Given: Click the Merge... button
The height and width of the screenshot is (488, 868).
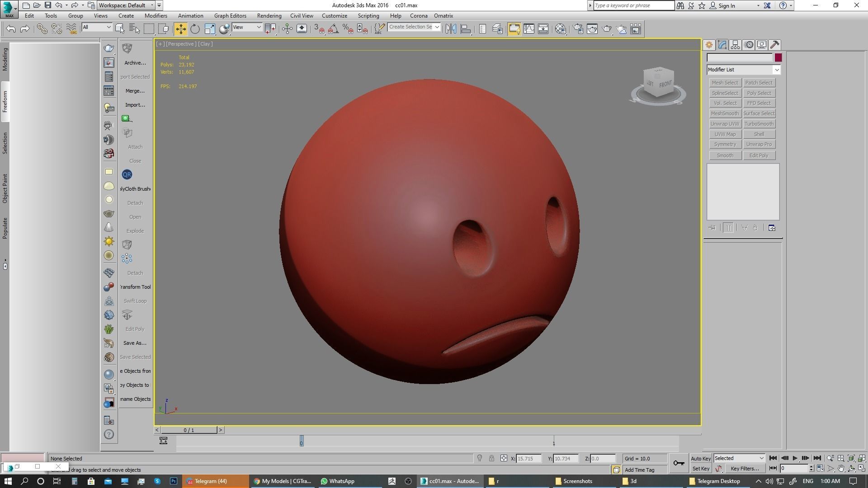Looking at the screenshot, I should click(x=135, y=91).
